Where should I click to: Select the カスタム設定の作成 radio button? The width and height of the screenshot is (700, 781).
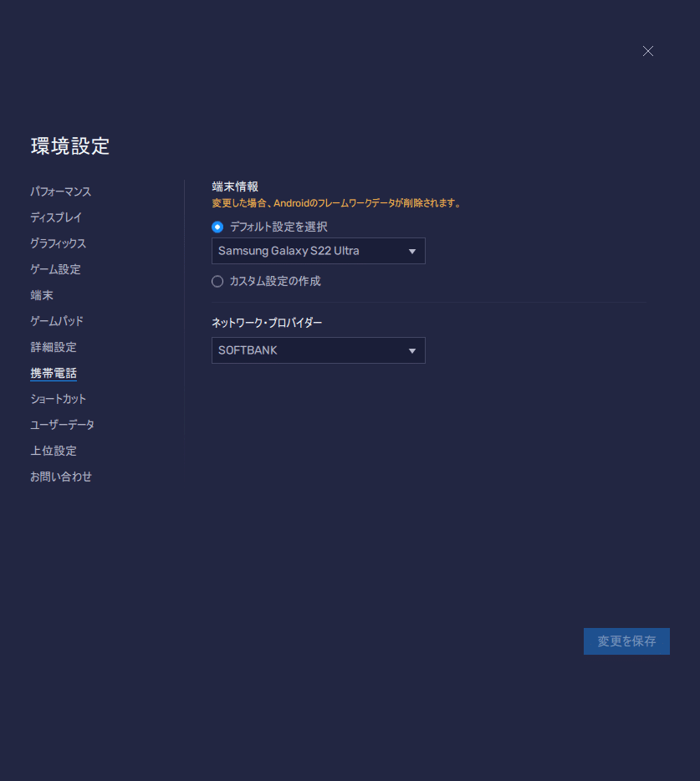[x=217, y=282]
